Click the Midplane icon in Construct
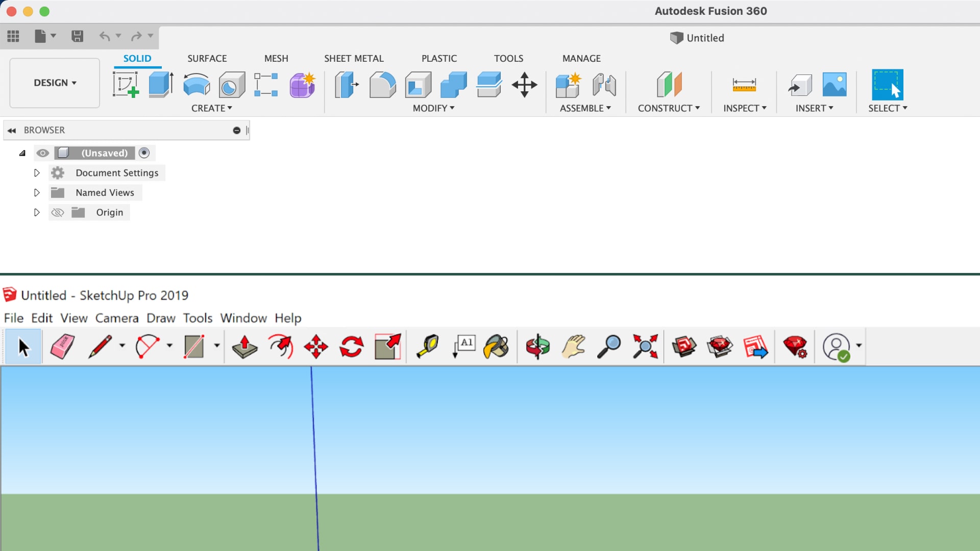This screenshot has height=551, width=980. (x=669, y=85)
